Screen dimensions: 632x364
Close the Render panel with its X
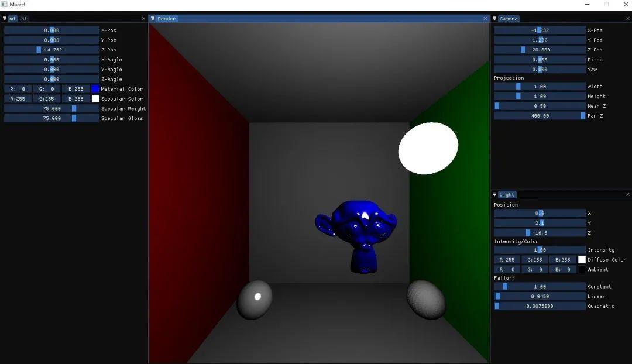click(485, 18)
